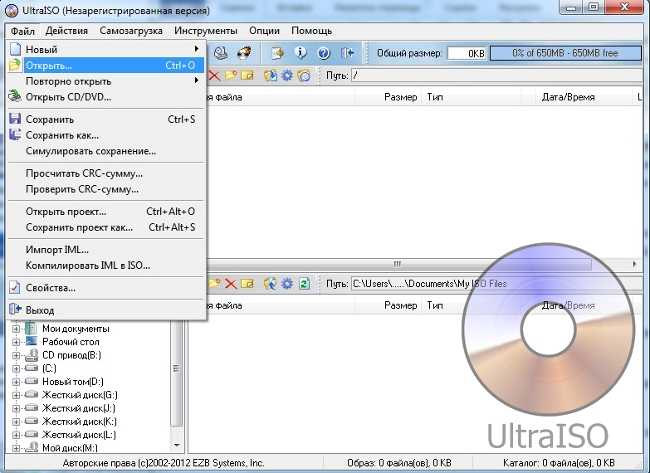Open the Самозагрузка menu
The width and height of the screenshot is (650, 473).
coord(131,31)
